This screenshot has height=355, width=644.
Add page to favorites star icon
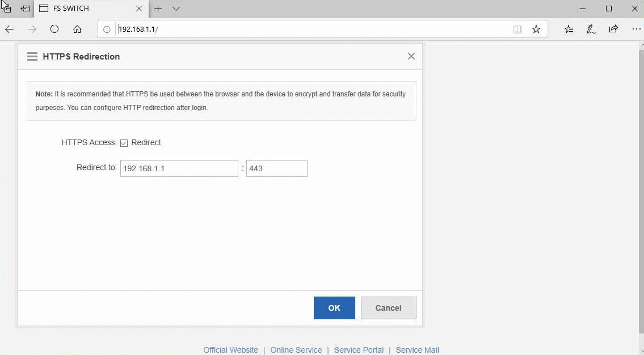pyautogui.click(x=536, y=29)
